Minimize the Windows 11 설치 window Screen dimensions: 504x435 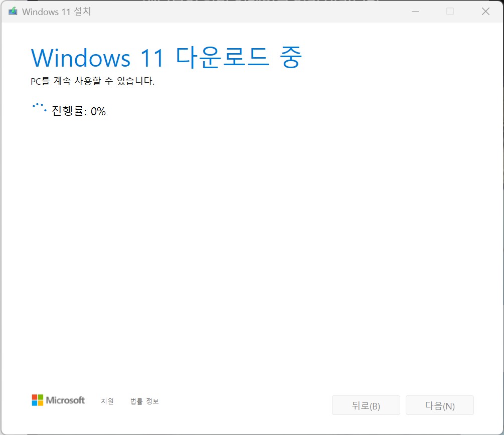coord(415,12)
